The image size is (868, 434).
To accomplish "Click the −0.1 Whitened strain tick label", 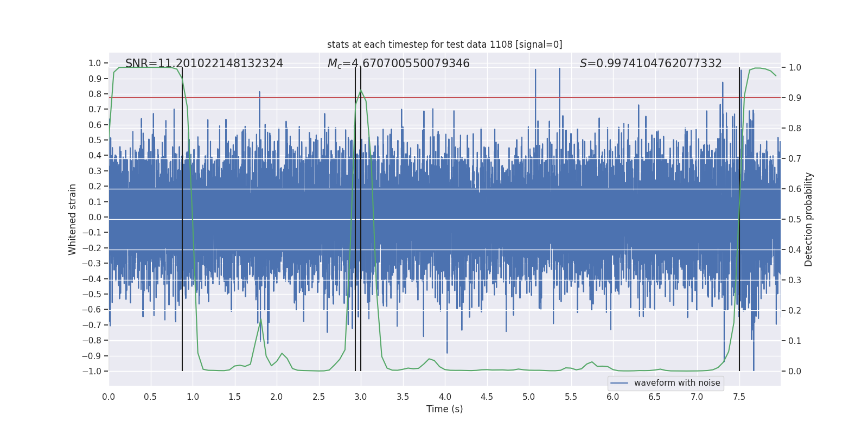I will (92, 233).
